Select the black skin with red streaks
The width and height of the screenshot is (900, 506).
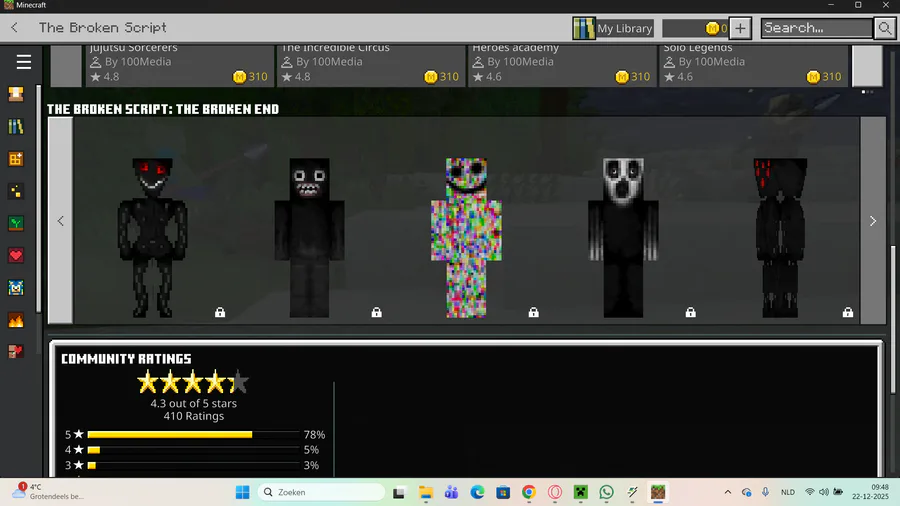(x=781, y=237)
